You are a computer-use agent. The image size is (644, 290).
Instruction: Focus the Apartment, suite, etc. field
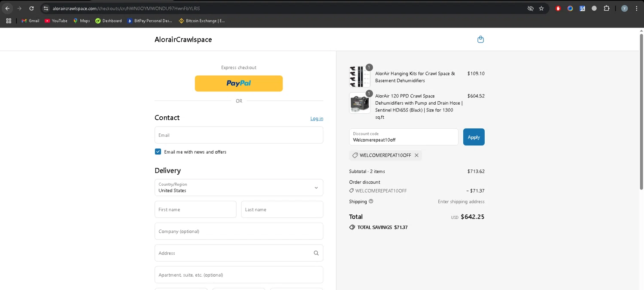click(239, 275)
